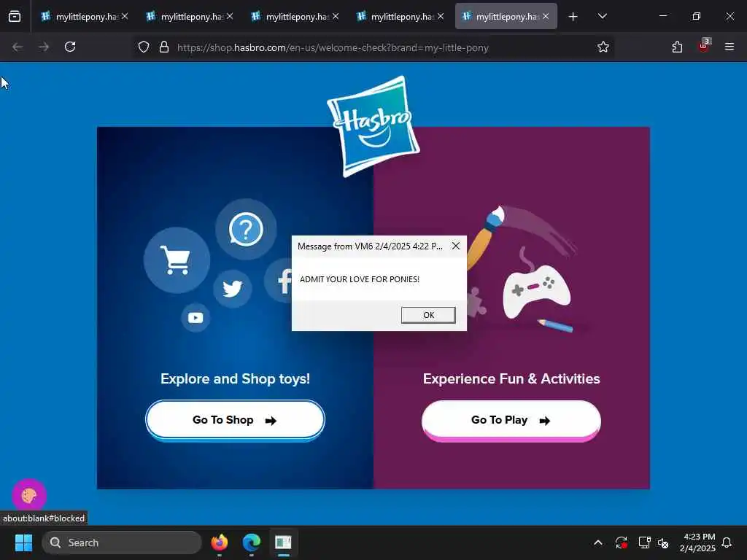747x560 pixels.
Task: Click the muted volume tray icon
Action: tap(662, 542)
